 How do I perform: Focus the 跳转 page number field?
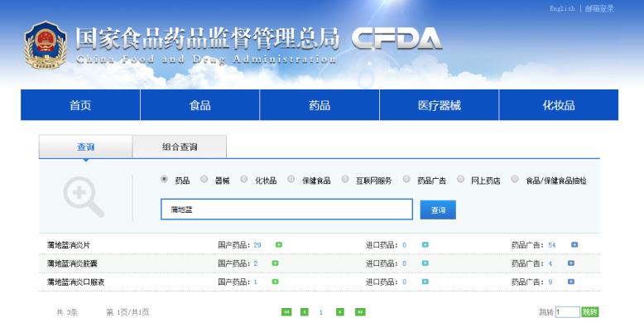(567, 312)
